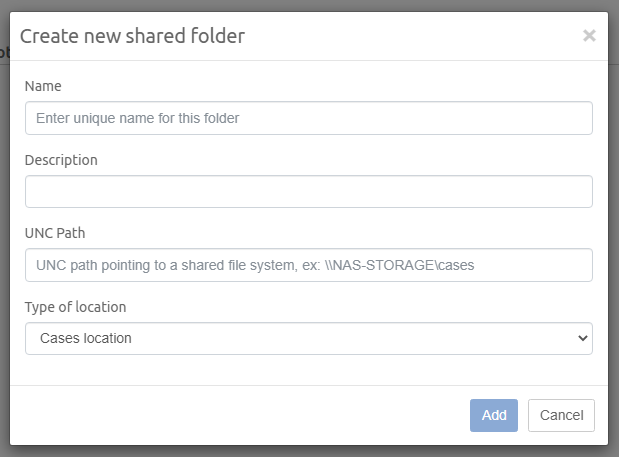Close the dialog with the X icon
This screenshot has height=457, width=619.
pos(589,36)
